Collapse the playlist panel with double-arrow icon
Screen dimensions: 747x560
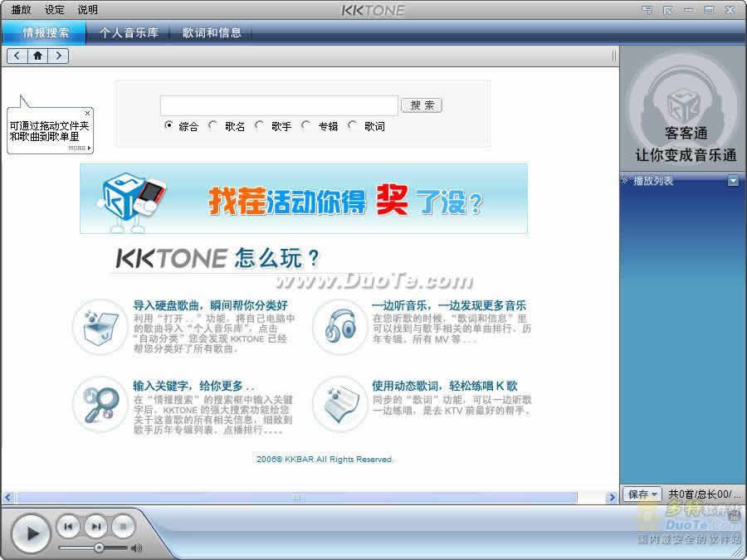624,181
